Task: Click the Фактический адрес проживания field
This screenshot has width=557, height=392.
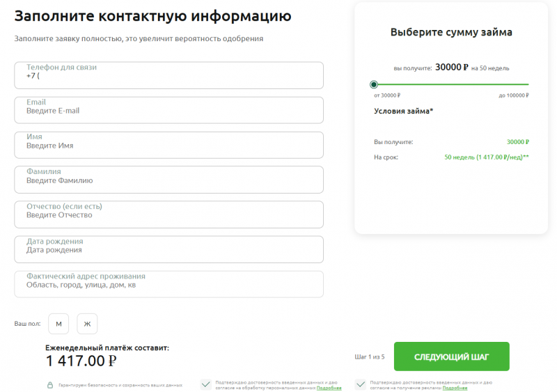Action: [x=168, y=284]
